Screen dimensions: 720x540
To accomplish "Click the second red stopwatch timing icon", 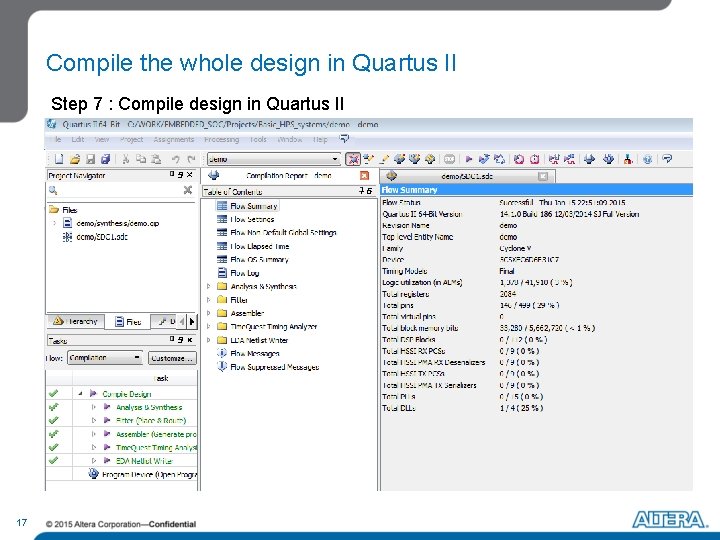I will coord(534,159).
